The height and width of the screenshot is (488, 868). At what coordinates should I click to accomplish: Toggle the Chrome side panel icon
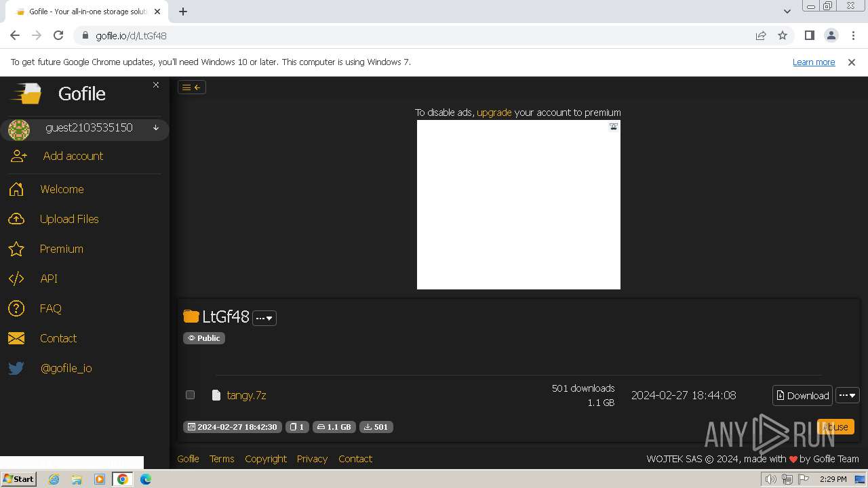point(810,35)
